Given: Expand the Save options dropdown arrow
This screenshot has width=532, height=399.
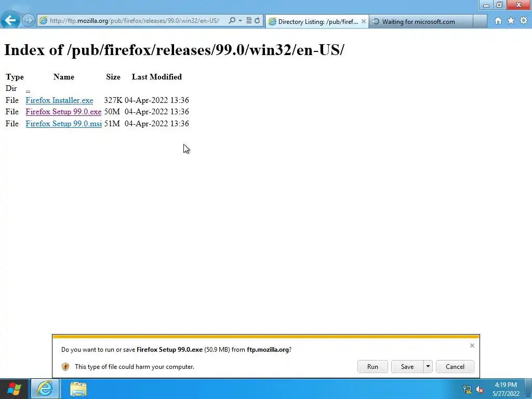Looking at the screenshot, I should (x=428, y=366).
